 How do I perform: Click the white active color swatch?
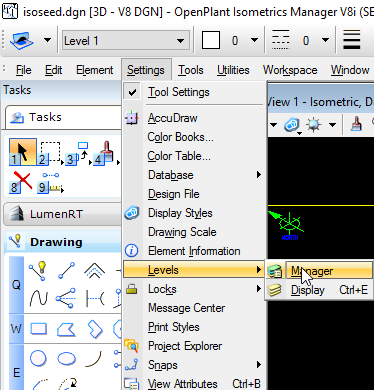211,41
